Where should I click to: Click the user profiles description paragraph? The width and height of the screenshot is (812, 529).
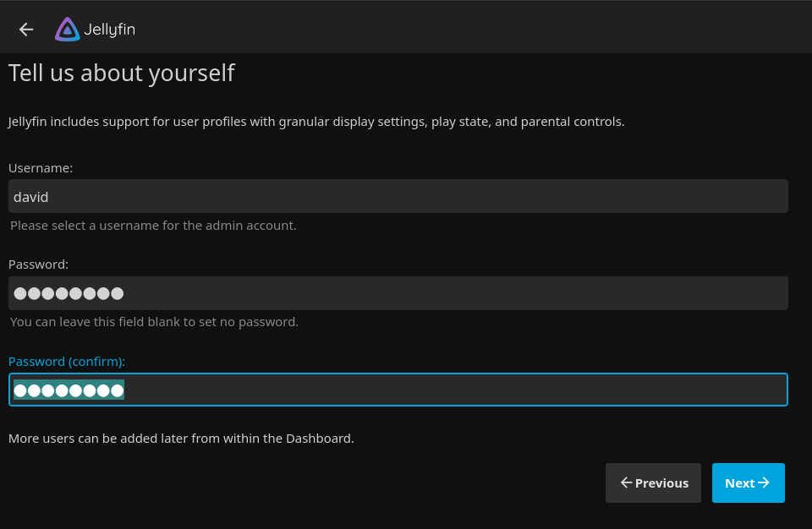[x=316, y=122]
